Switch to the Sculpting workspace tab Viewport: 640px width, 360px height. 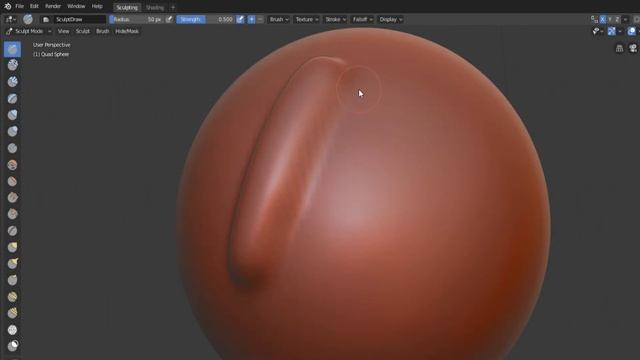tap(127, 7)
